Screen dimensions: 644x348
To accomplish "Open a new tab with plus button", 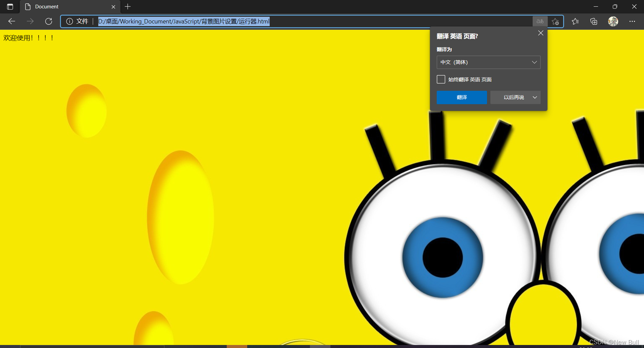I will (x=128, y=7).
